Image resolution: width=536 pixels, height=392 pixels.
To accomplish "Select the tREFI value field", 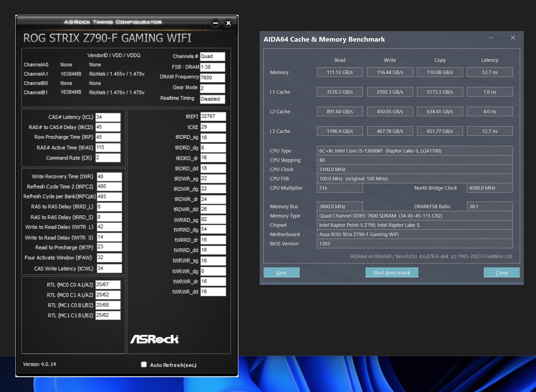I will [213, 116].
